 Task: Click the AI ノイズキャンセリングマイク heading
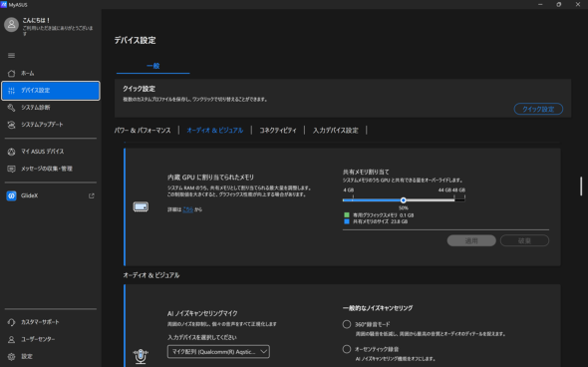coord(202,313)
